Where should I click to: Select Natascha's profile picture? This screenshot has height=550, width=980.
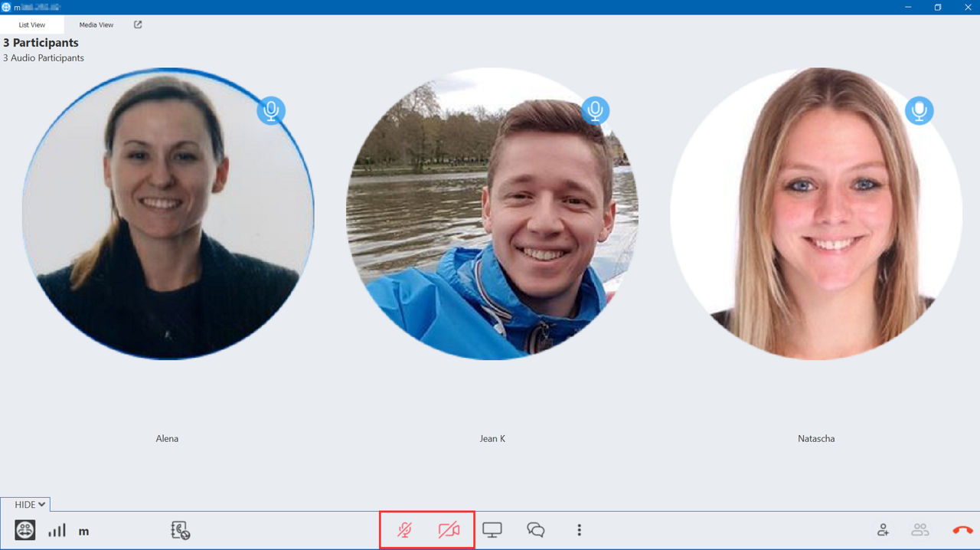click(816, 214)
